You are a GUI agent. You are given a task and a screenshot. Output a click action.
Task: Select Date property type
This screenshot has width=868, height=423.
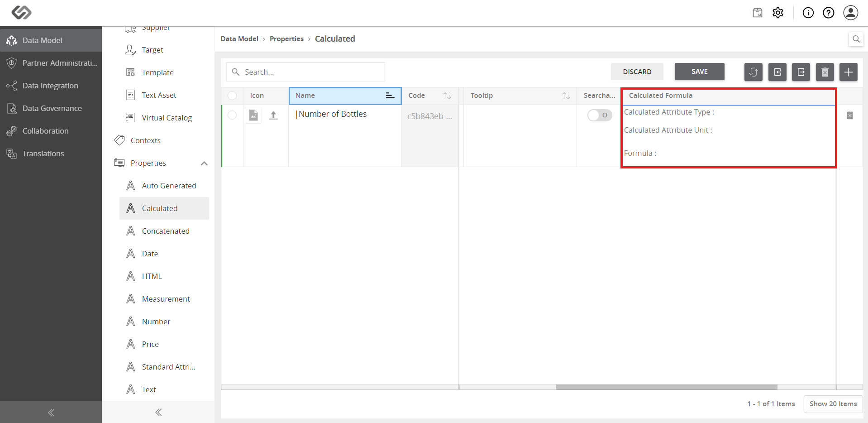164,254
